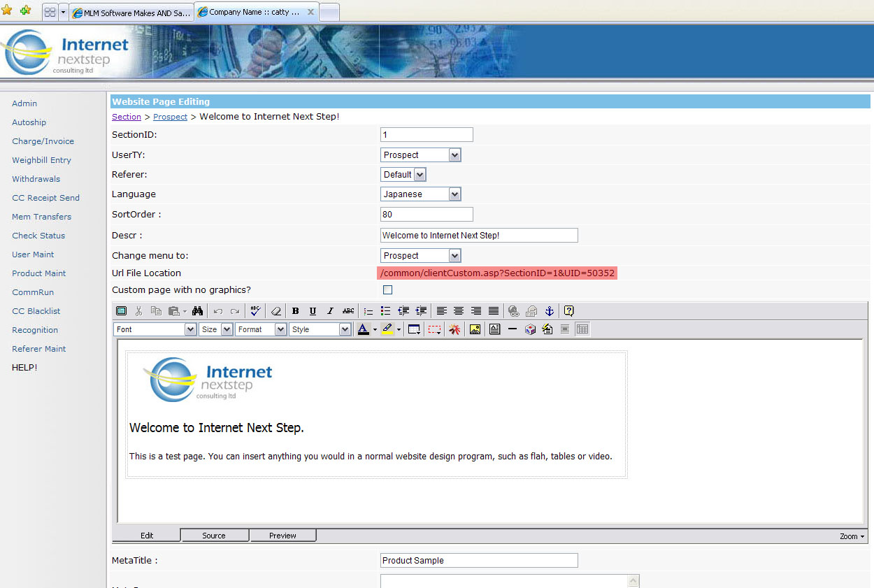This screenshot has height=588, width=874.
Task: Check 'Custom page with no graphics' checkbox
Action: coord(387,289)
